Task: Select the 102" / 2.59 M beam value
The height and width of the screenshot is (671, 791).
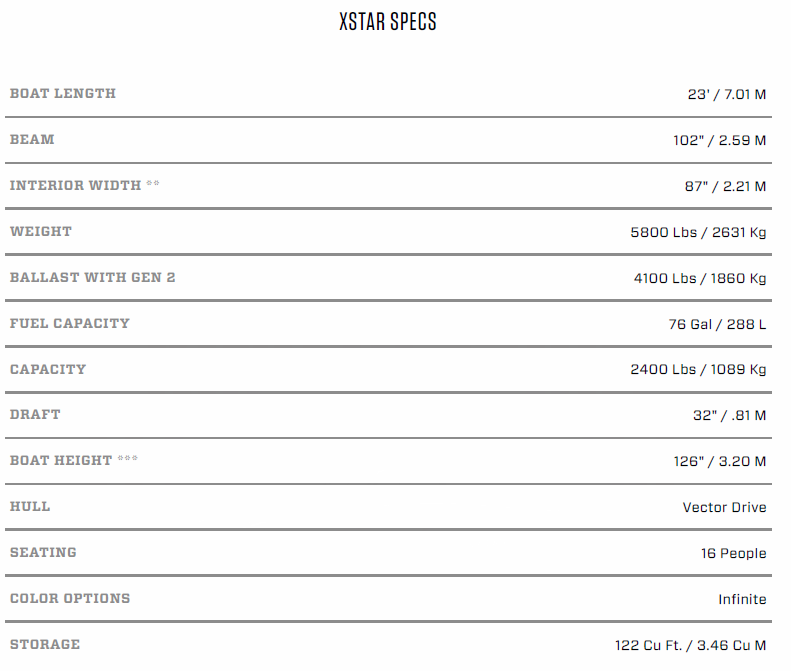Action: (x=720, y=141)
